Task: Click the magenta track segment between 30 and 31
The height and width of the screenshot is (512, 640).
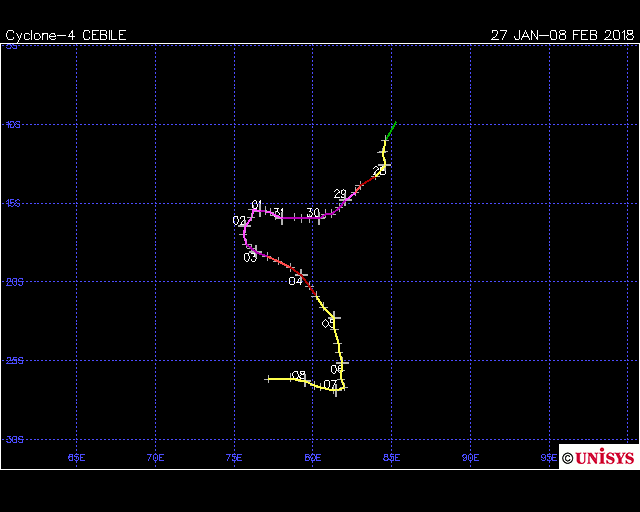Action: 297,217
